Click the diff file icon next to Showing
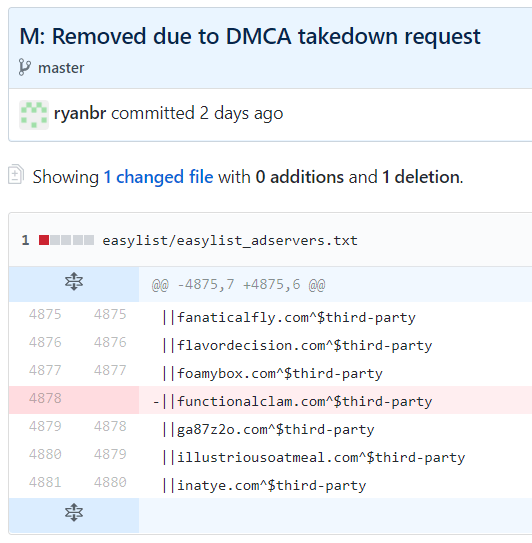The width and height of the screenshot is (532, 543). 16,174
